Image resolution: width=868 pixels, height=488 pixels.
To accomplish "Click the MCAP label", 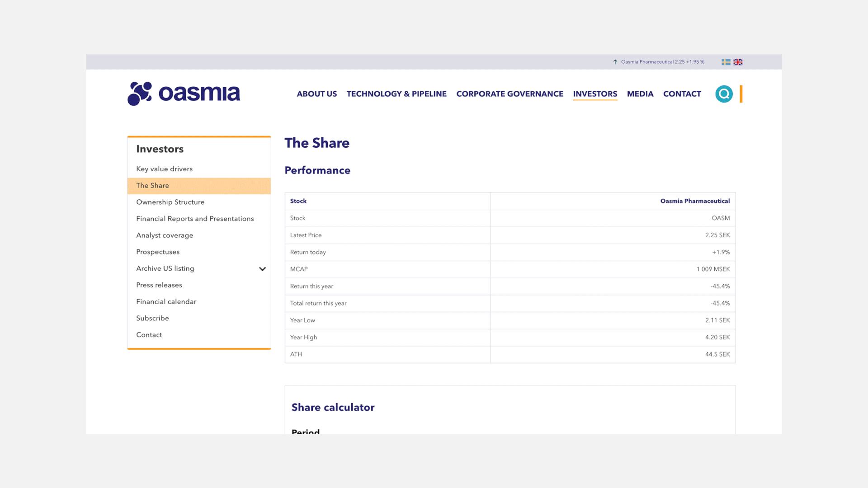I will pos(299,269).
